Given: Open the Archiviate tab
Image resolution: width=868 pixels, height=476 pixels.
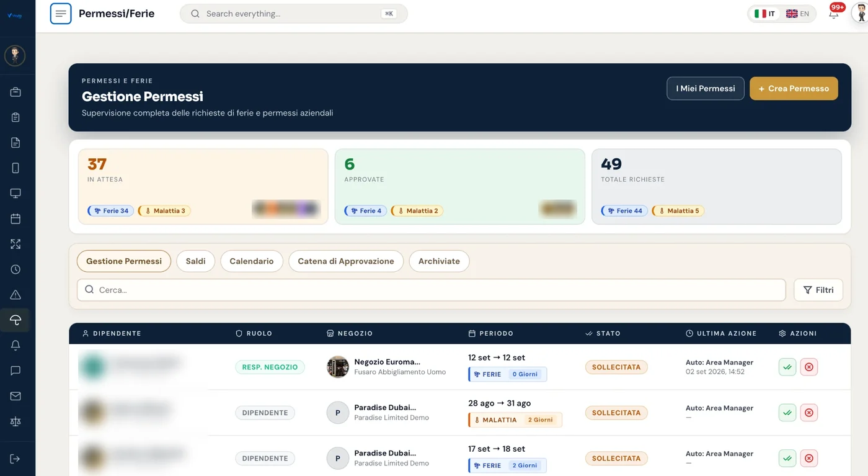Looking at the screenshot, I should pyautogui.click(x=439, y=261).
